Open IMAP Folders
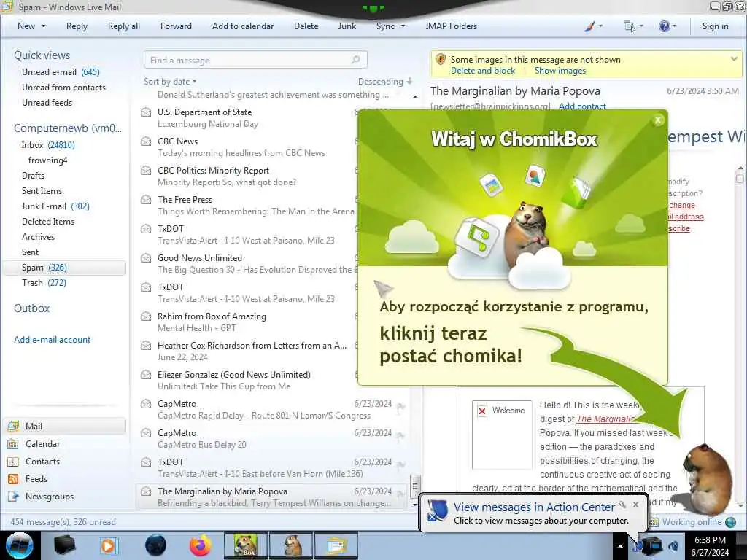Screen dimensions: 747x560 tap(451, 26)
